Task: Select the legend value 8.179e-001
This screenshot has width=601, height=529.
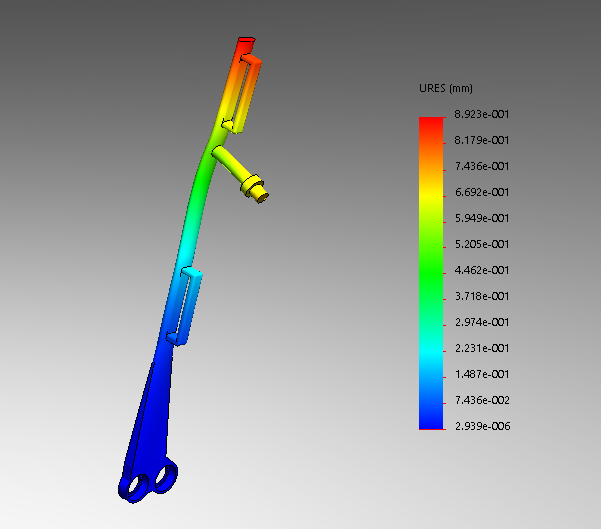Action: coord(482,140)
